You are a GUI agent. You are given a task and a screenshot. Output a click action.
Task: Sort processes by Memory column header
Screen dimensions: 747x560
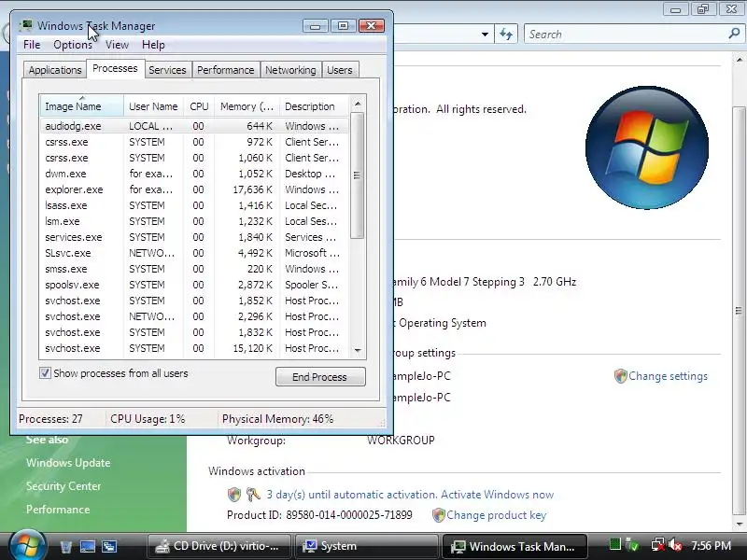coord(247,106)
